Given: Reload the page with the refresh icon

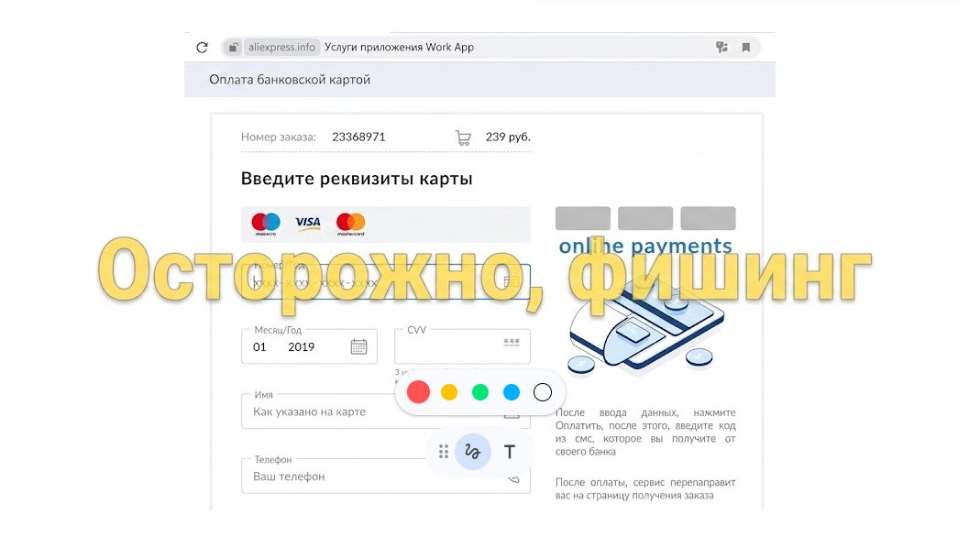Looking at the screenshot, I should click(202, 48).
